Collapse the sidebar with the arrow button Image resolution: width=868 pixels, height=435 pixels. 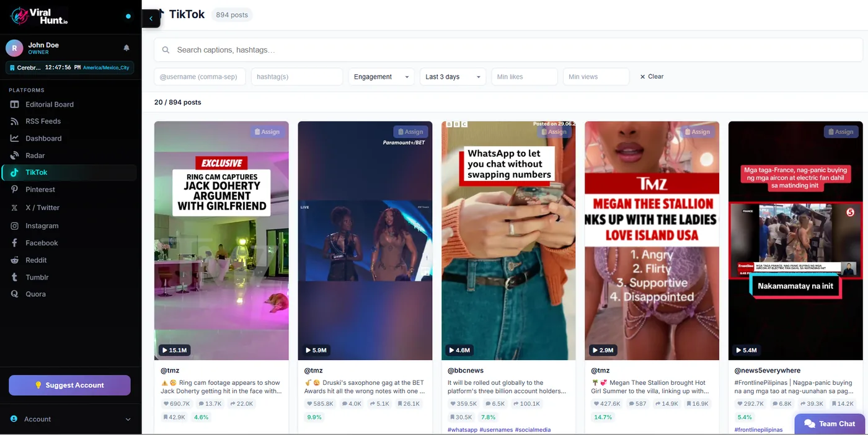(x=151, y=19)
